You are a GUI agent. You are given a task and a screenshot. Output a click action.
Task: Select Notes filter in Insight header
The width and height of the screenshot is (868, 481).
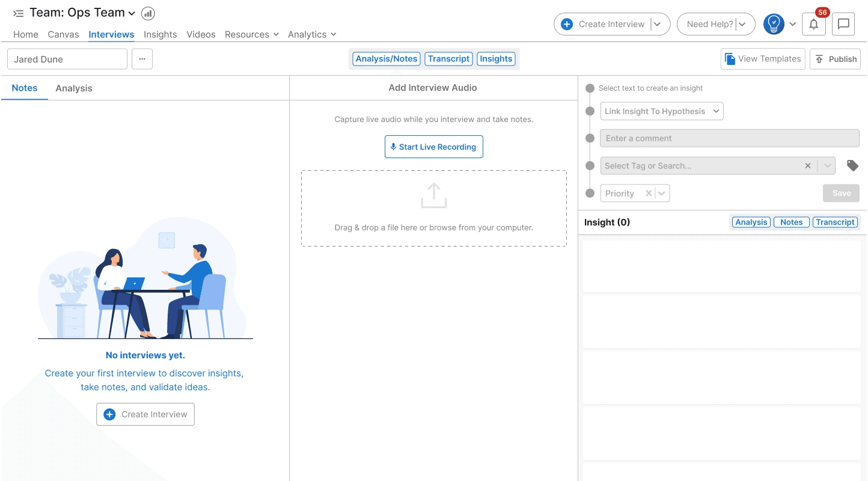(x=792, y=222)
